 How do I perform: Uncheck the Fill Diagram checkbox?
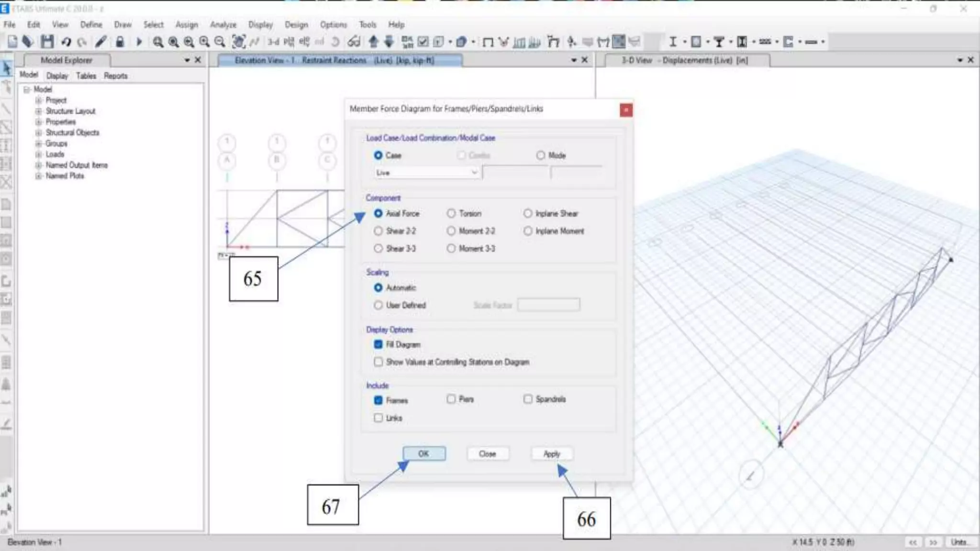(379, 344)
